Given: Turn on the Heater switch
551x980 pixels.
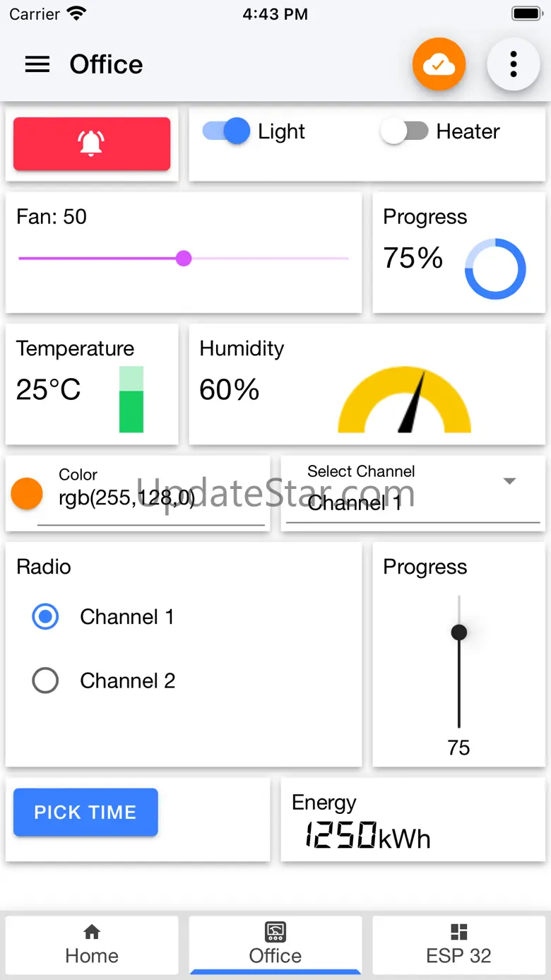Looking at the screenshot, I should click(405, 131).
